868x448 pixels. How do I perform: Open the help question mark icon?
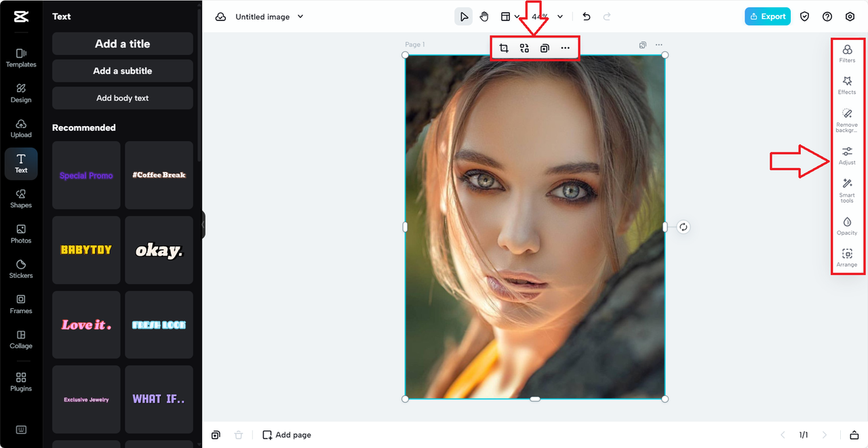827,17
